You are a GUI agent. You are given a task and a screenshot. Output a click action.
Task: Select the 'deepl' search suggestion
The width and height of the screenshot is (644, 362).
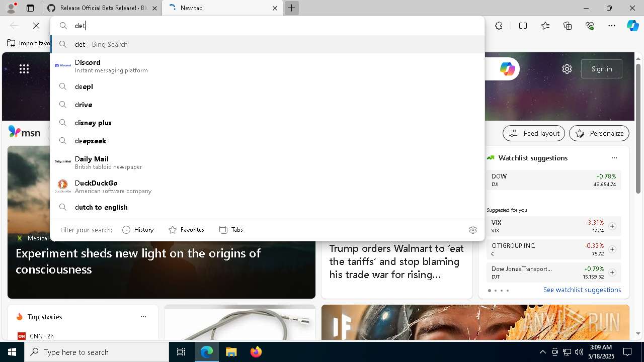click(267, 86)
